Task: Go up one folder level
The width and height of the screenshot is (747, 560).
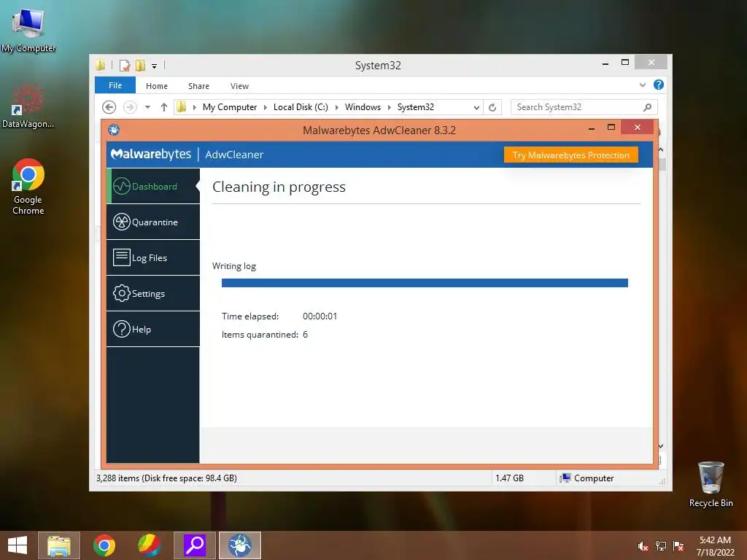Action: tap(164, 107)
